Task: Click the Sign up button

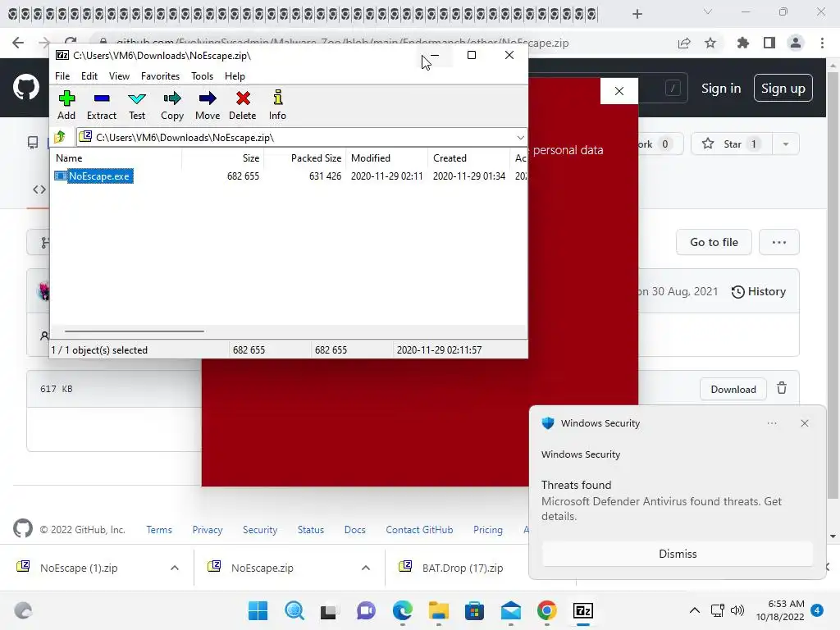Action: pos(783,89)
